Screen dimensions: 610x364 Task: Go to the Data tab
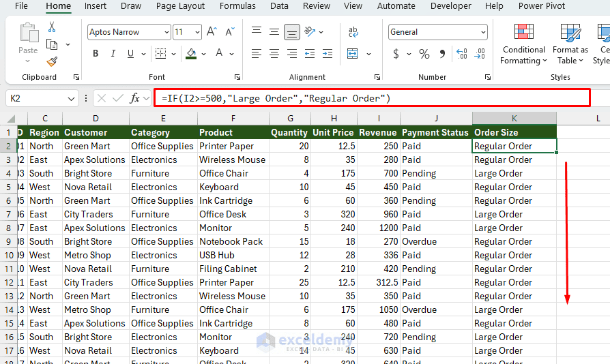pos(279,6)
